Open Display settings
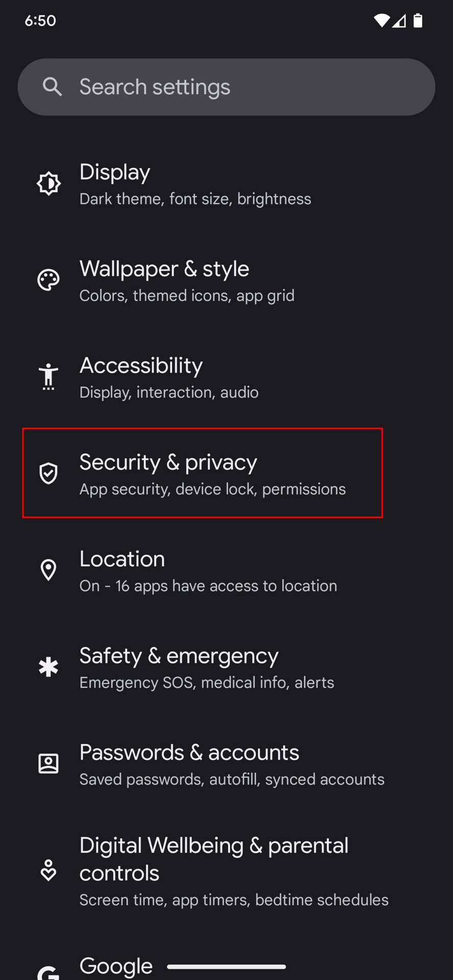This screenshot has width=453, height=980. (195, 184)
